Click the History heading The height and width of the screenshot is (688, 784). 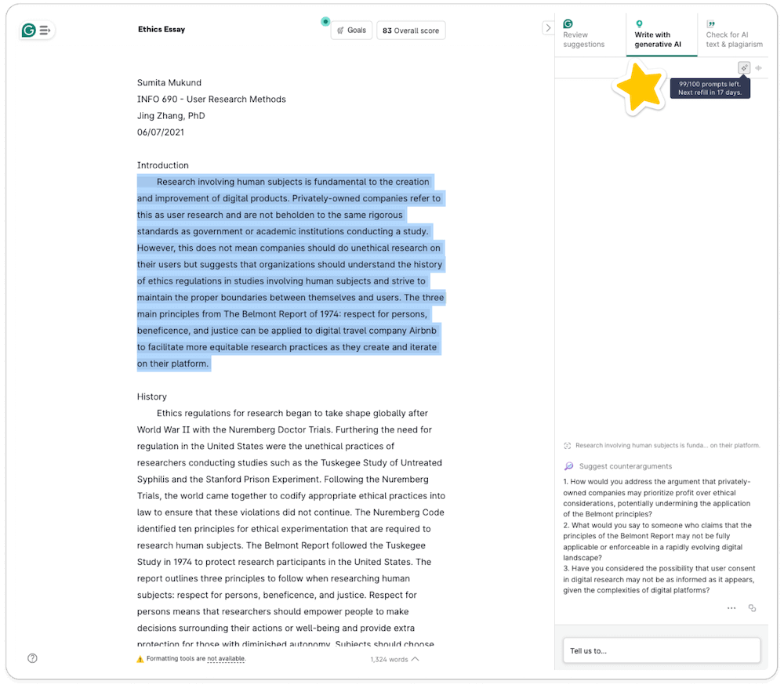tap(151, 397)
